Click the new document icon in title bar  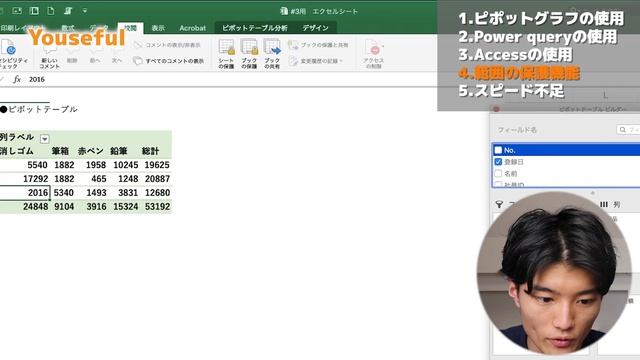[51, 11]
